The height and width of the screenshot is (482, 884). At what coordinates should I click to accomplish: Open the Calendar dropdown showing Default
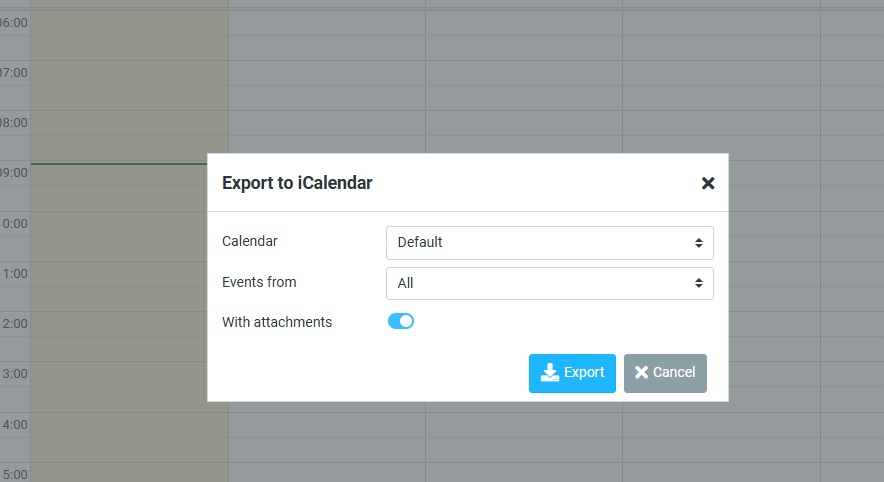(550, 243)
